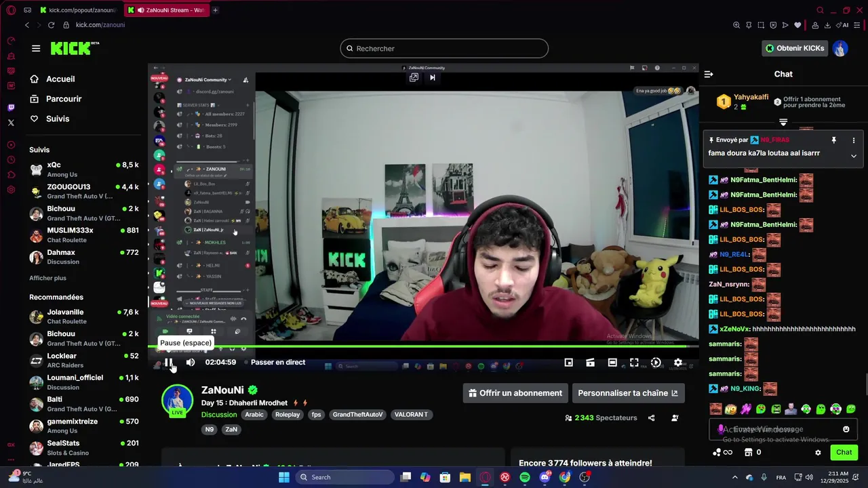This screenshot has width=868, height=488.
Task: Click Obtenir KICKs button
Action: click(795, 48)
